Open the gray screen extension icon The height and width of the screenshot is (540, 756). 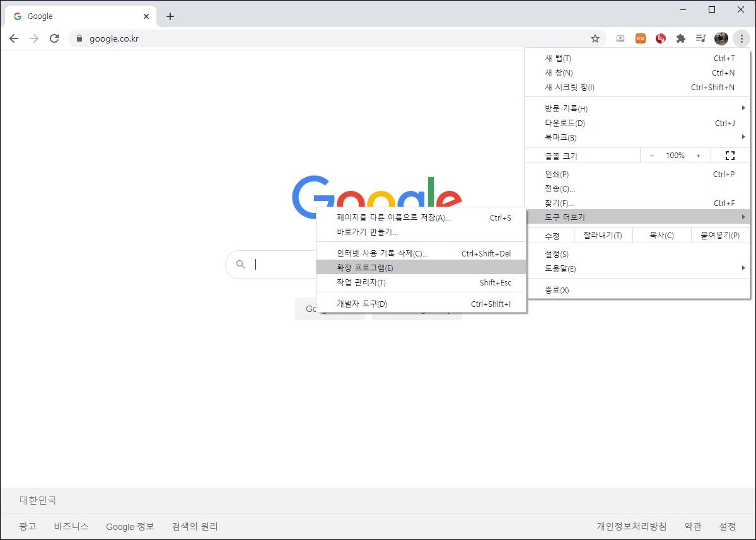pos(620,38)
